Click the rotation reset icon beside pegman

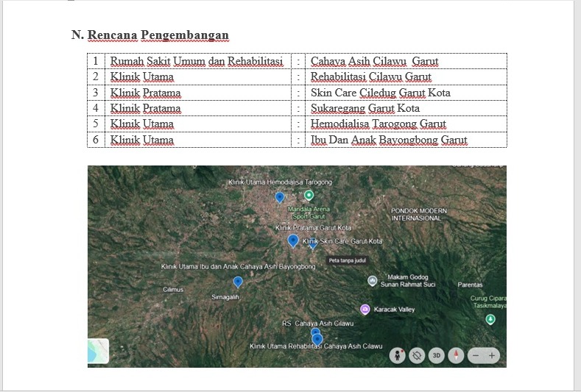(417, 356)
